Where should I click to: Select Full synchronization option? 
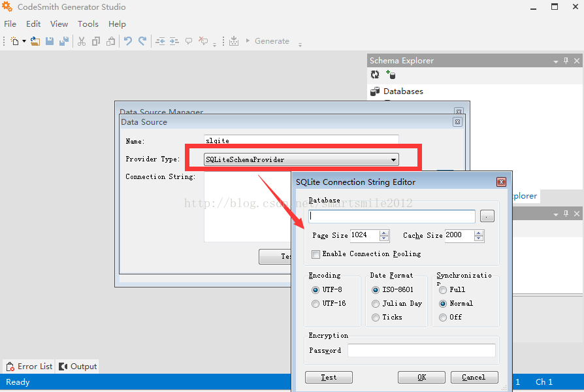click(x=443, y=290)
